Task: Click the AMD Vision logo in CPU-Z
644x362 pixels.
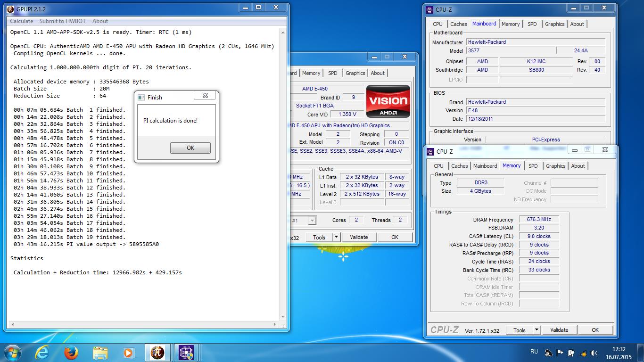Action: click(388, 101)
